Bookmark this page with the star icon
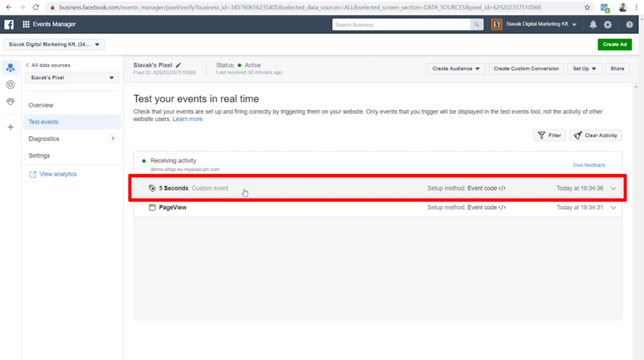 pos(587,8)
